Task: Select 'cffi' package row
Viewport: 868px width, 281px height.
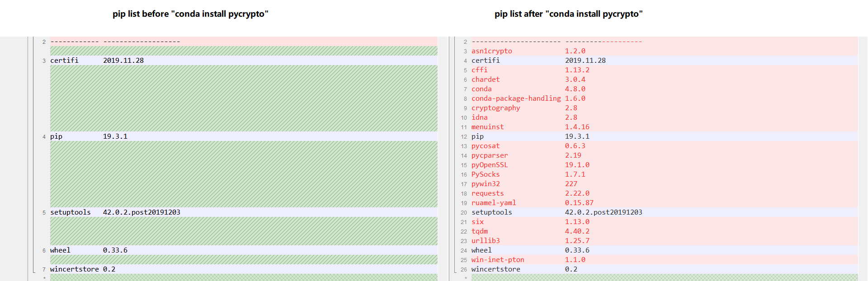Action: pyautogui.click(x=665, y=70)
